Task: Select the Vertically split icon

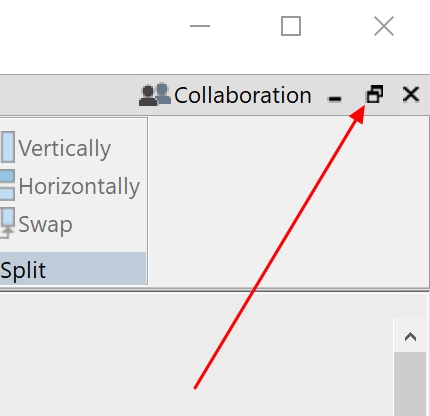Action: 7,147
